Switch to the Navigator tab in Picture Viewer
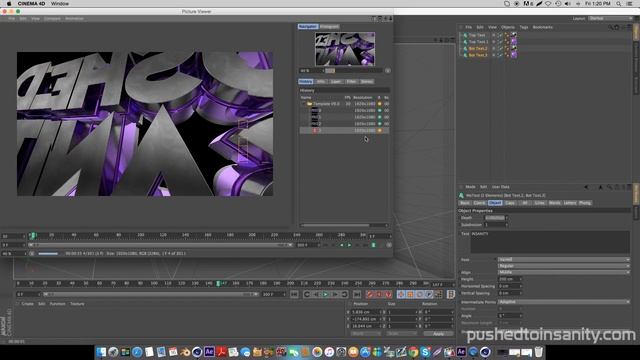 (308, 27)
